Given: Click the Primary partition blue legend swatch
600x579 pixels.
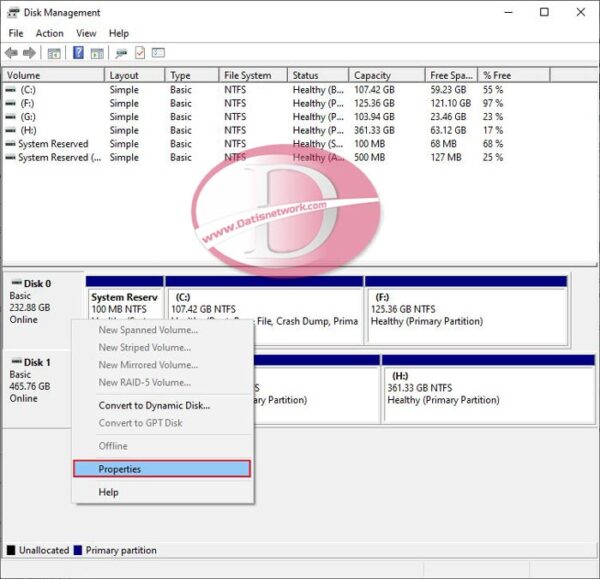Looking at the screenshot, I should click(x=80, y=550).
